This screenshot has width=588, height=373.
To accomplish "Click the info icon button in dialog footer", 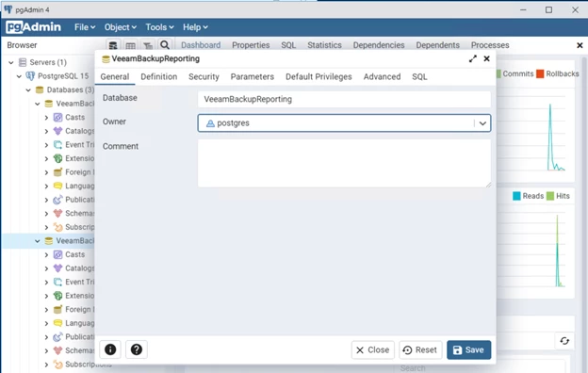I will pyautogui.click(x=110, y=349).
